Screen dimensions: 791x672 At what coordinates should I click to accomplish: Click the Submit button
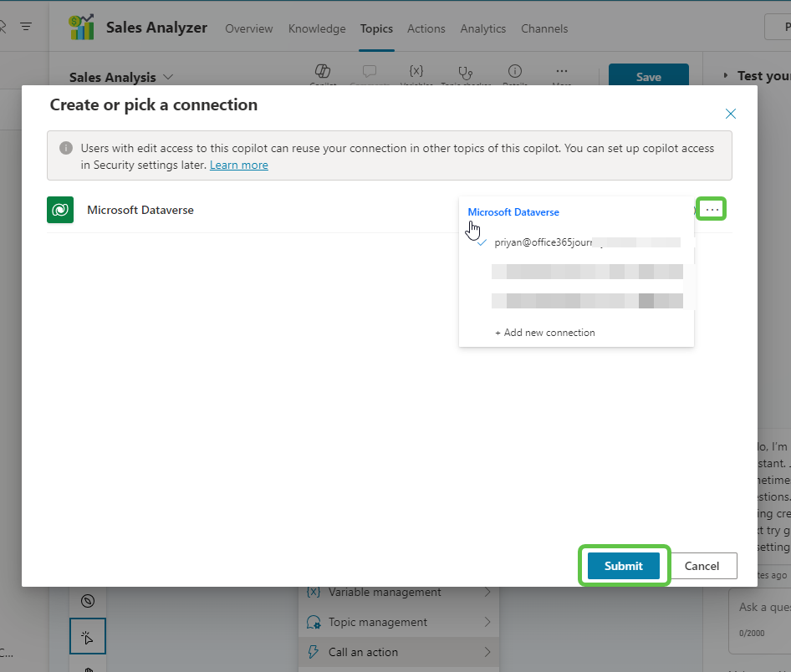tap(623, 566)
